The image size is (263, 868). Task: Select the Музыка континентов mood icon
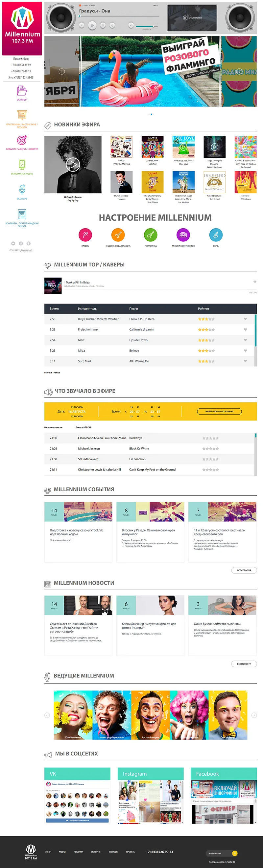[x=183, y=235]
